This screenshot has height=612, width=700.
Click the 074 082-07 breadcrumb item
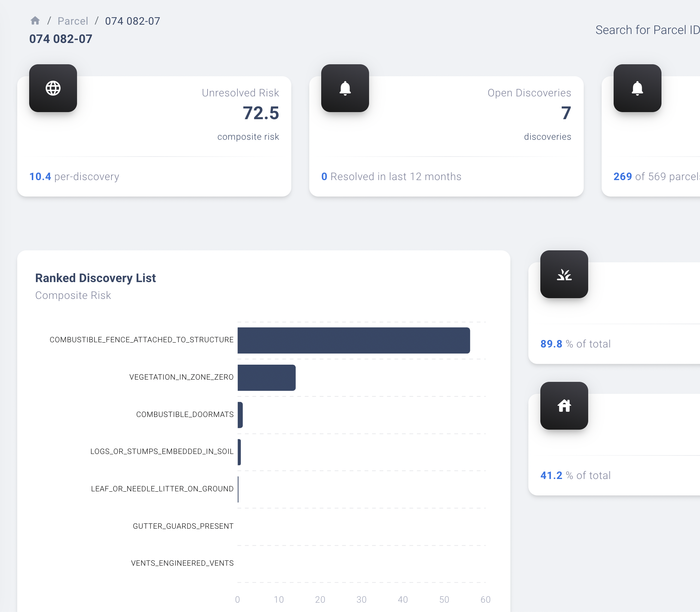coord(132,21)
